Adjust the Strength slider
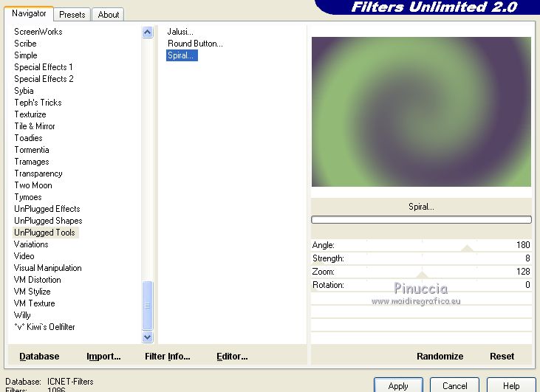The width and height of the screenshot is (540, 392). (x=421, y=258)
